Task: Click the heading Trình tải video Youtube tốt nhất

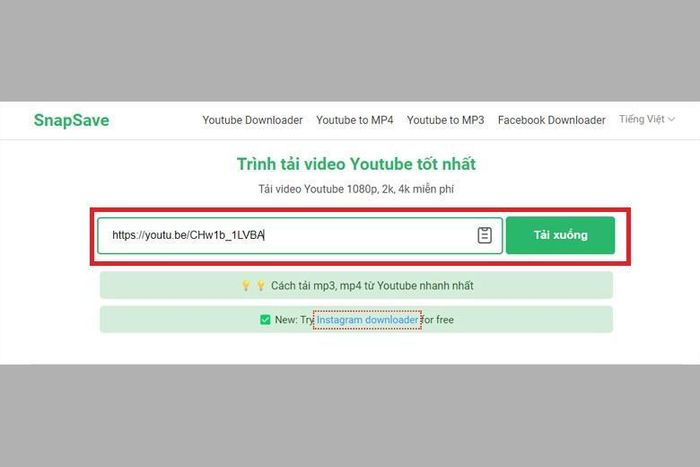Action: click(x=356, y=164)
